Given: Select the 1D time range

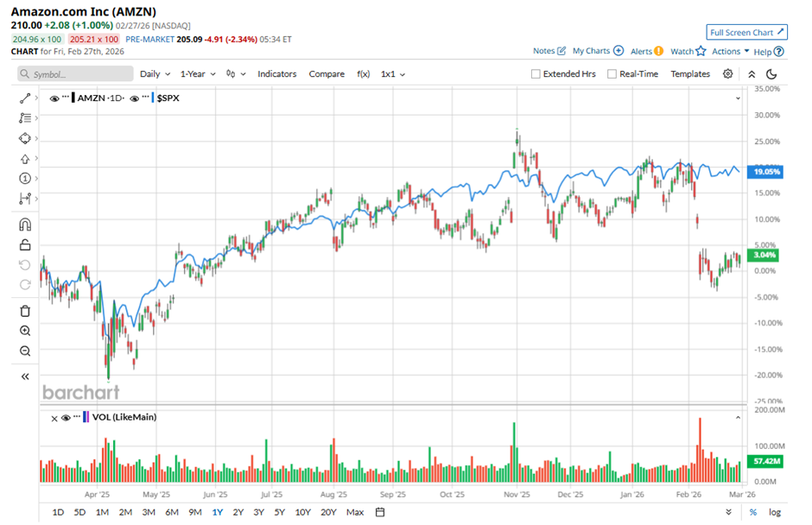Looking at the screenshot, I should (x=58, y=512).
